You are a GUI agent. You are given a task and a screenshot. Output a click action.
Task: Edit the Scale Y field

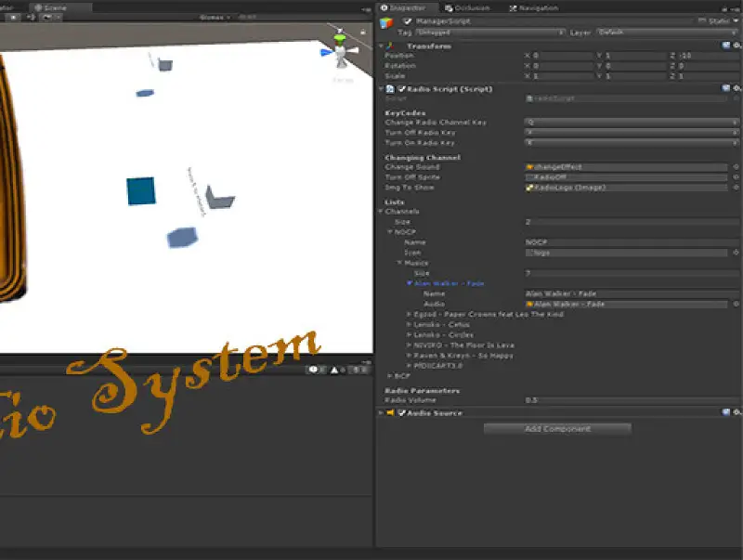pyautogui.click(x=635, y=76)
